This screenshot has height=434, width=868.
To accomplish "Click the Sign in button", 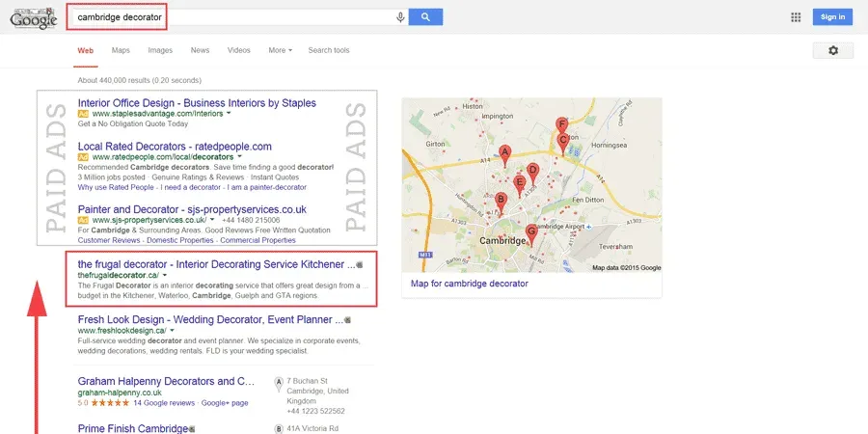I will point(832,17).
